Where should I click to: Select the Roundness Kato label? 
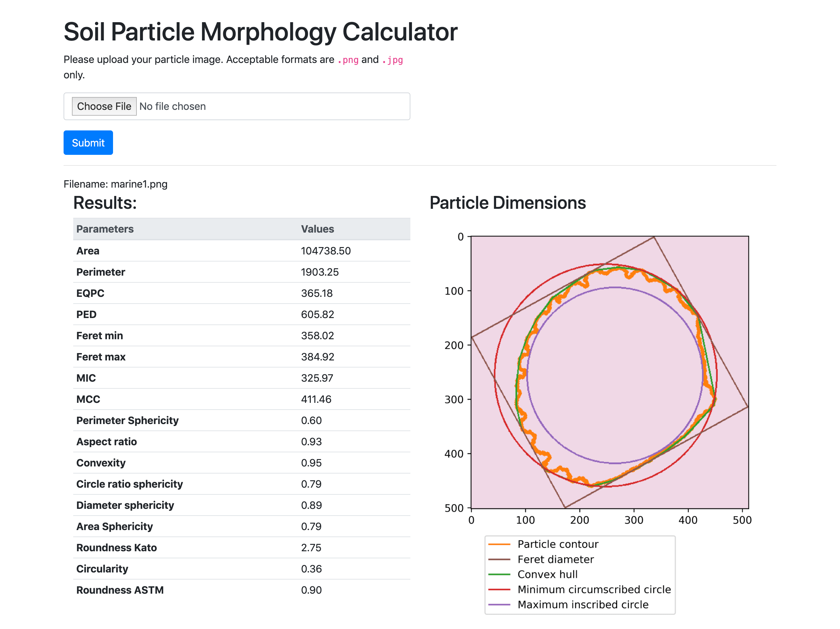(x=116, y=548)
